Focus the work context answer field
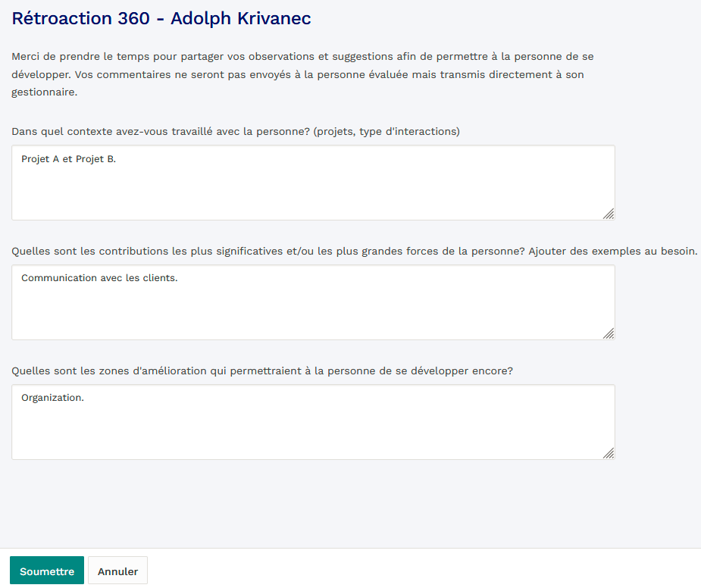The height and width of the screenshot is (588, 701). (x=312, y=189)
